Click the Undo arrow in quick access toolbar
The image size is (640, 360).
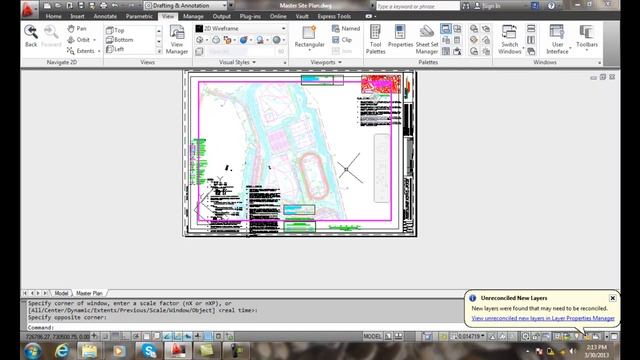pyautogui.click(x=115, y=6)
